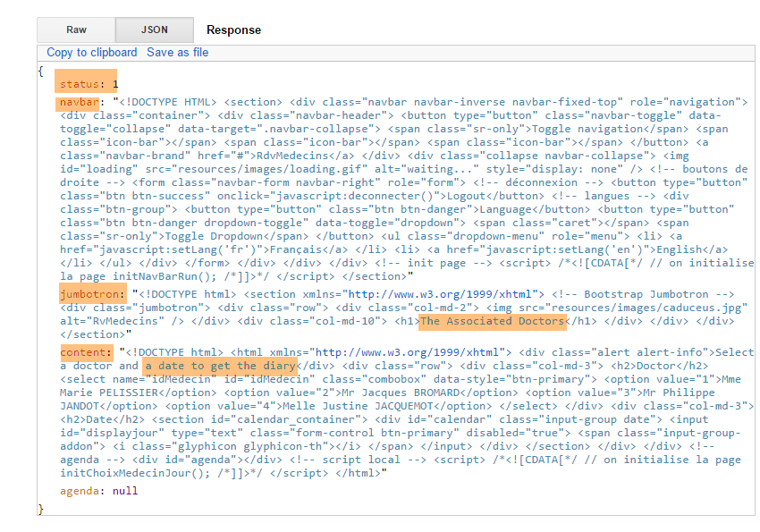Click the Save as file link
Image resolution: width=760 pixels, height=532 pixels.
coord(177,53)
